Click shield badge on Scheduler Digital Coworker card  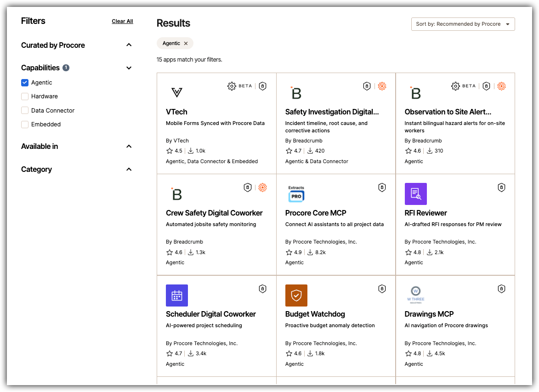[x=263, y=289]
